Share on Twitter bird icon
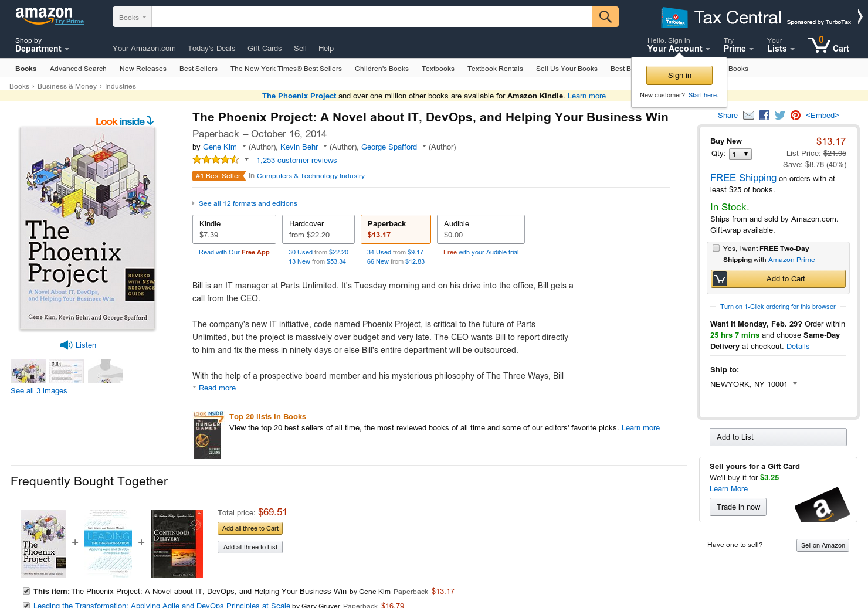 pos(780,115)
